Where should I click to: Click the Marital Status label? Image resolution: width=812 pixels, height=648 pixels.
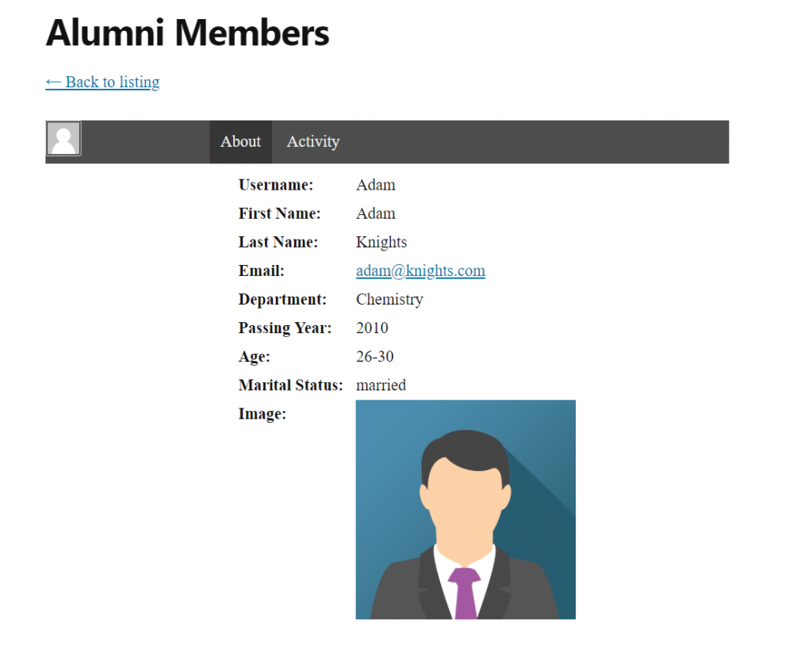(x=290, y=385)
